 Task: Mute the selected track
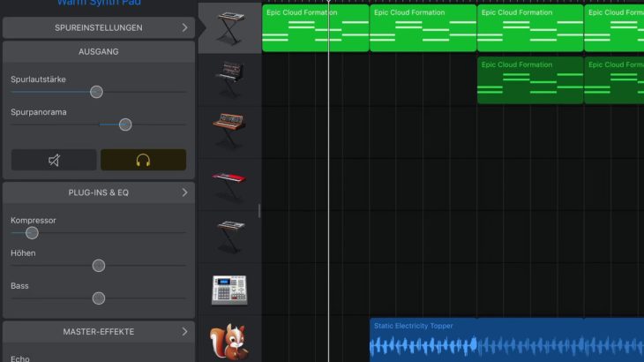(x=54, y=160)
